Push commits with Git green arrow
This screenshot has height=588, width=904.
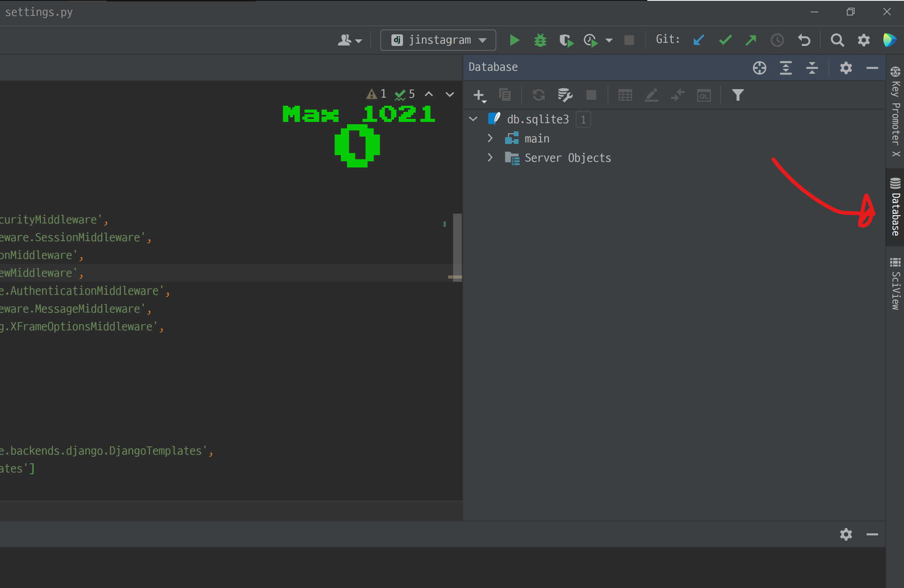click(751, 40)
